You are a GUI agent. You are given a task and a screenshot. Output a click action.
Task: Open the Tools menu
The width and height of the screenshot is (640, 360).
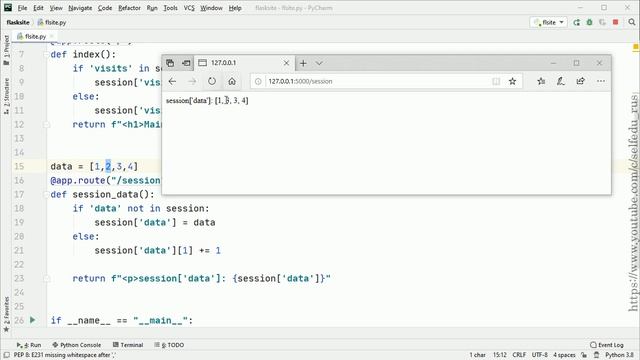point(170,8)
